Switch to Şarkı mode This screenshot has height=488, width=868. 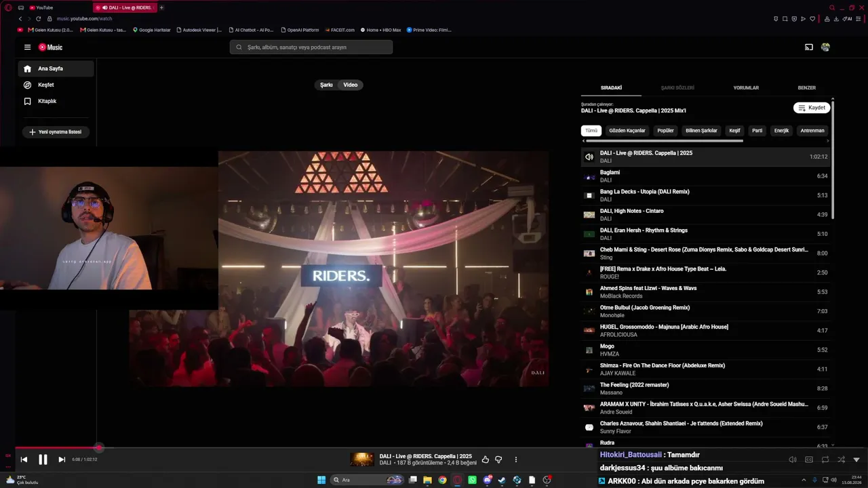point(326,85)
